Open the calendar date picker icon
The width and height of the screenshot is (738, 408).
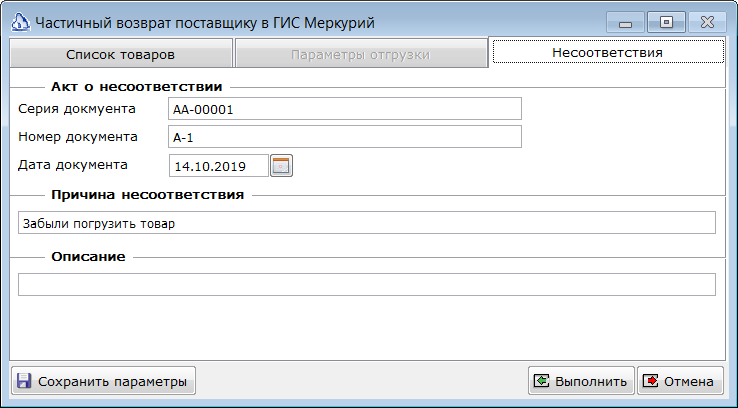281,166
